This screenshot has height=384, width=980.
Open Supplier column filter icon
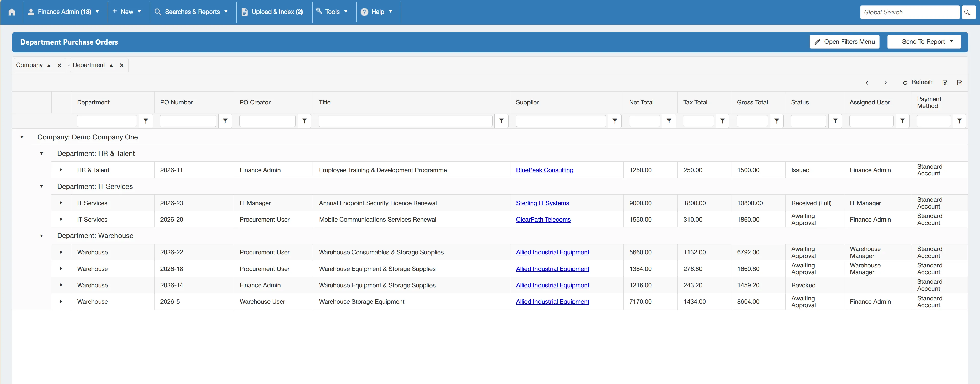point(615,121)
